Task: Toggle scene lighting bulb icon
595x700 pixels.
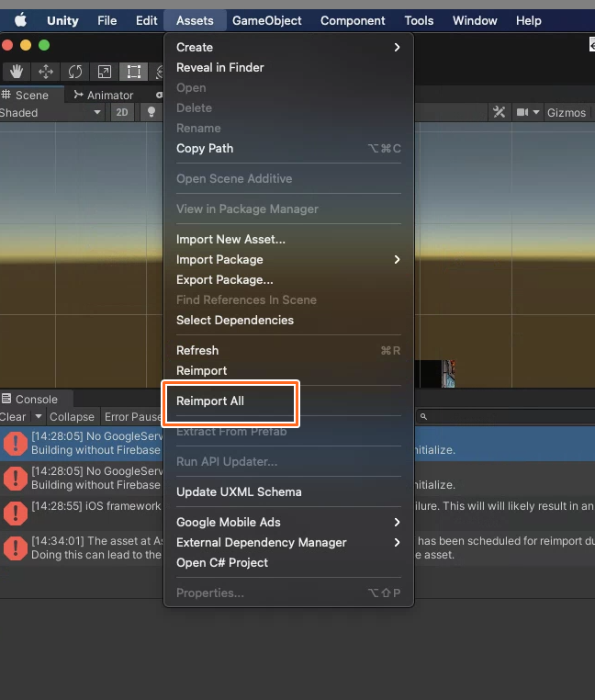Action: point(152,112)
